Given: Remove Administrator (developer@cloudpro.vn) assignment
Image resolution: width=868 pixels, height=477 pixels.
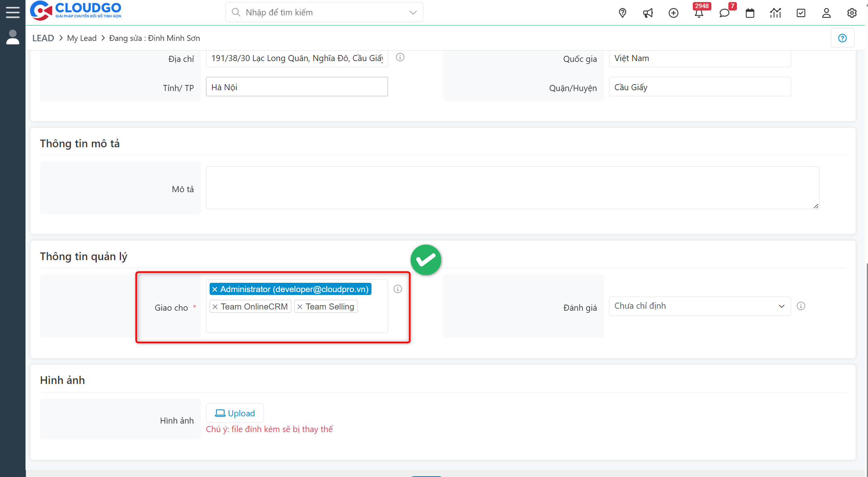Looking at the screenshot, I should click(x=215, y=288).
